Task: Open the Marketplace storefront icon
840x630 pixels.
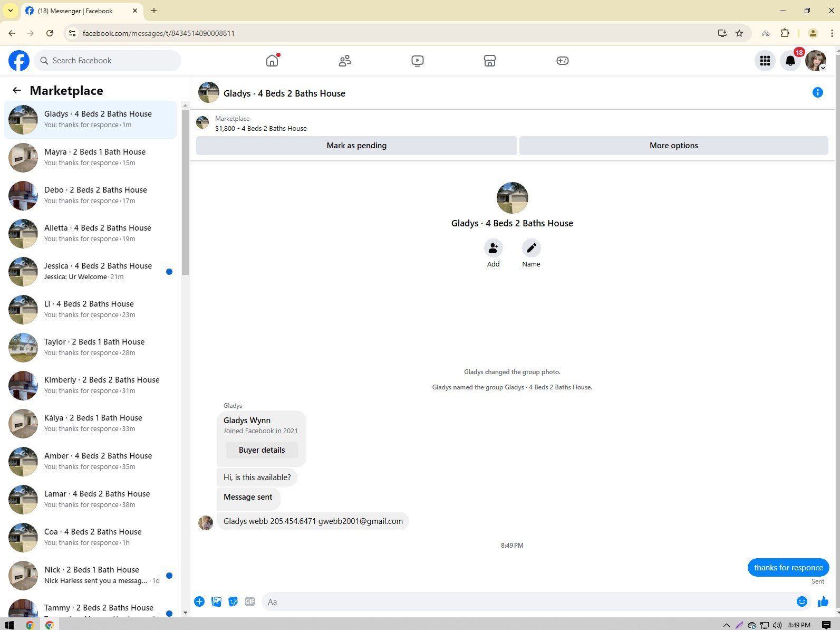Action: click(x=490, y=61)
